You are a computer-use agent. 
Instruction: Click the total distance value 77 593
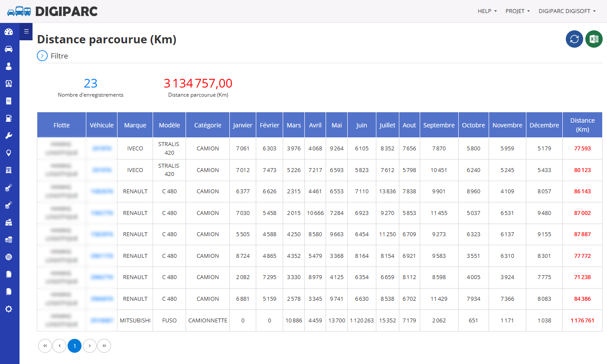pyautogui.click(x=583, y=149)
